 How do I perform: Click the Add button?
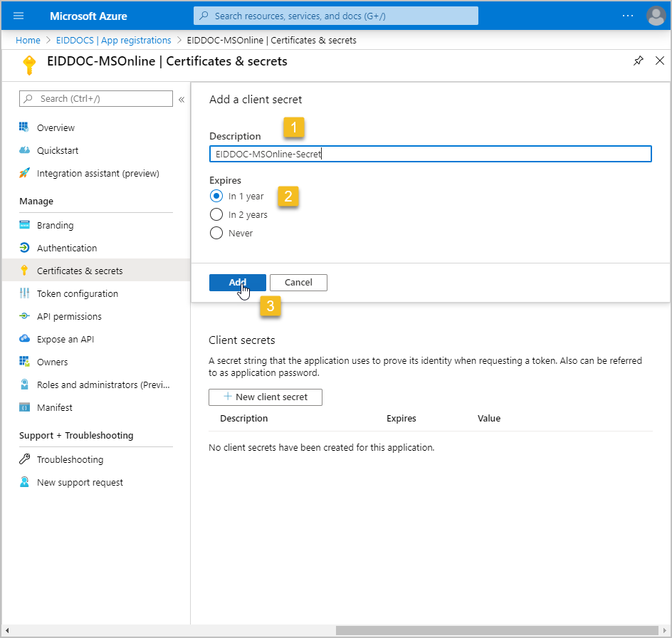(x=237, y=283)
